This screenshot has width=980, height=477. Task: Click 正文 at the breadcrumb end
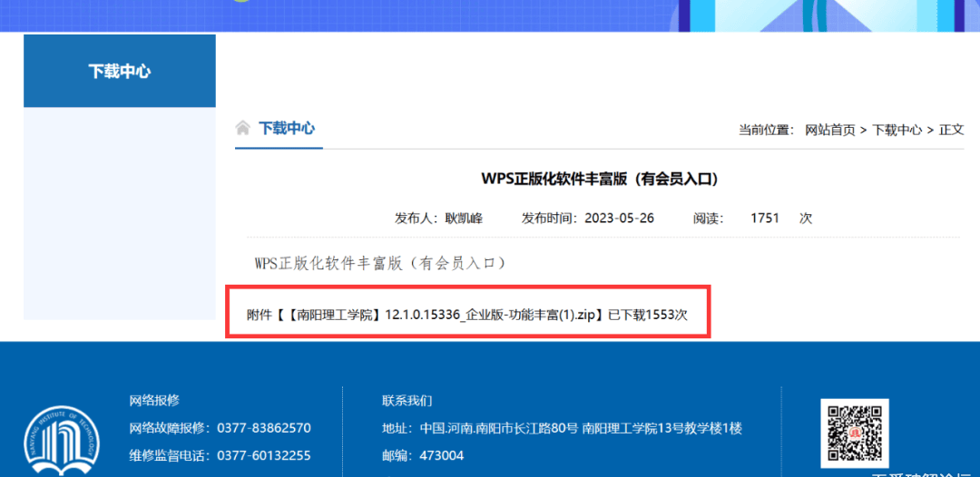pyautogui.click(x=952, y=130)
